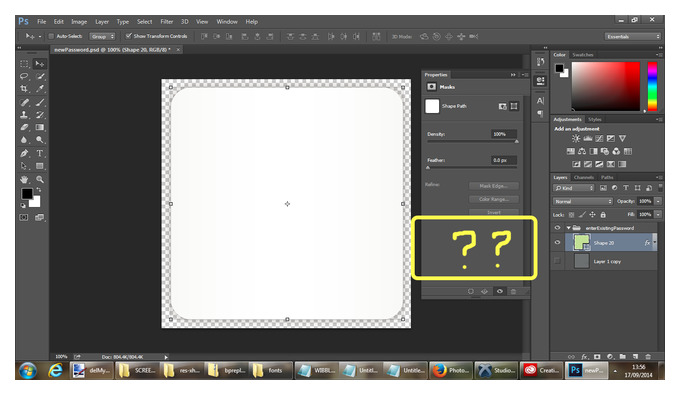The width and height of the screenshot is (680, 395).
Task: Toggle Quick Mask mode
Action: pos(24,218)
